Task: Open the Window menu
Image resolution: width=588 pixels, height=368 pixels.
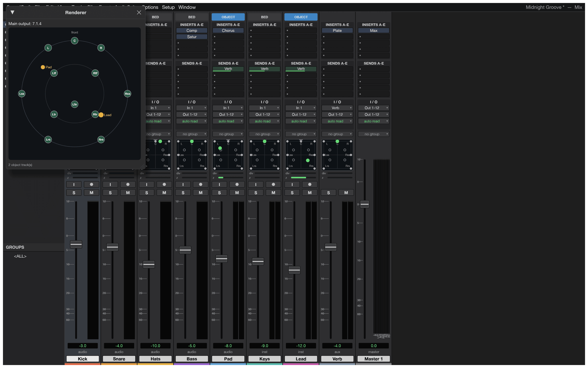Action: pyautogui.click(x=187, y=7)
